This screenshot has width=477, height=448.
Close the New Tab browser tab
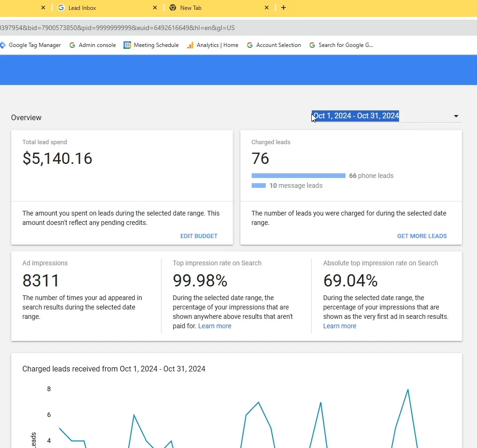[267, 8]
